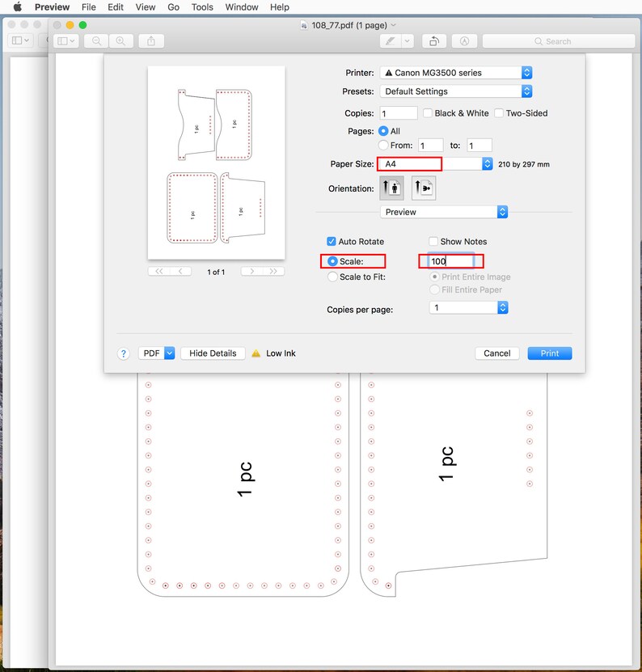This screenshot has width=642, height=672.
Task: Select the Scale to Fit radio button
Action: [x=332, y=277]
